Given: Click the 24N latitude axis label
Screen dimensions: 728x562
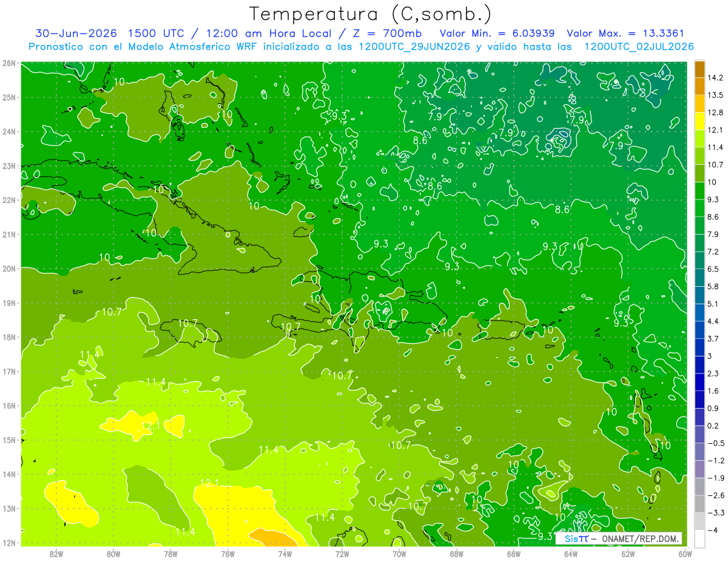Looking at the screenshot, I should click(9, 132).
